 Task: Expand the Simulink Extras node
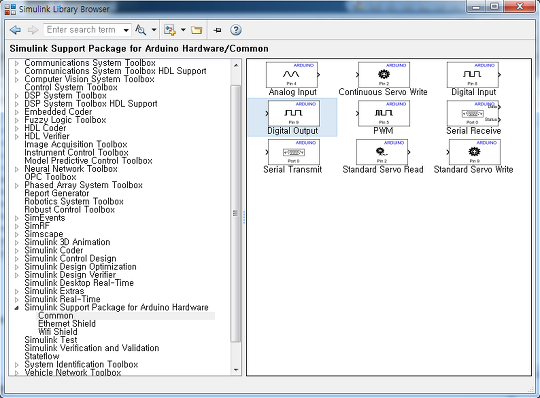pyautogui.click(x=17, y=292)
